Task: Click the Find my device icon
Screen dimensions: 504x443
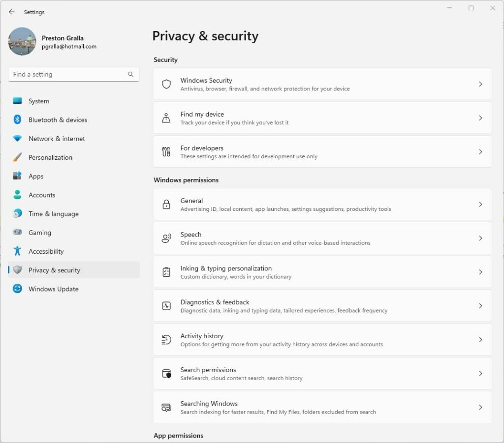Action: pos(166,118)
